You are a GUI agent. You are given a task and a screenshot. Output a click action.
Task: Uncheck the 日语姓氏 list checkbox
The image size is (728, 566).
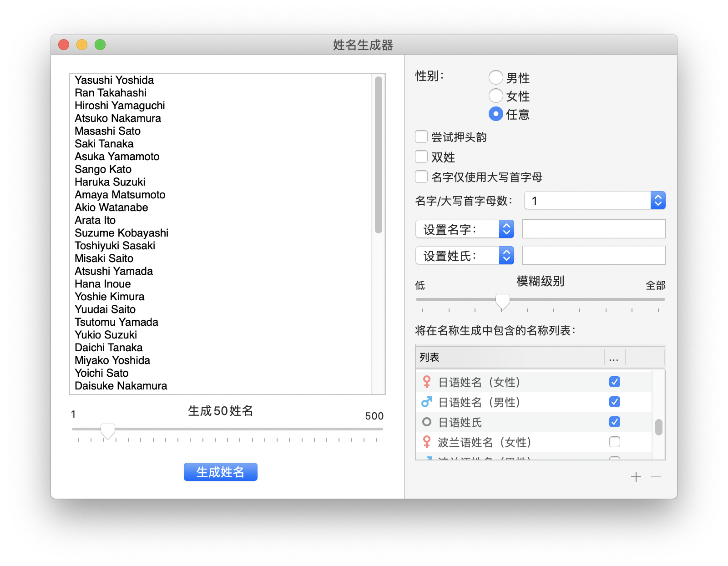[x=615, y=422]
